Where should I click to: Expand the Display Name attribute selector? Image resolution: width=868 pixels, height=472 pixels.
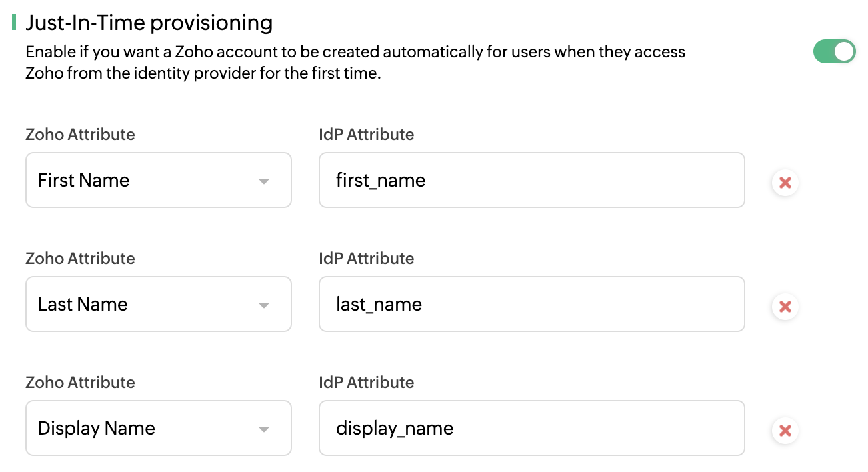point(158,428)
